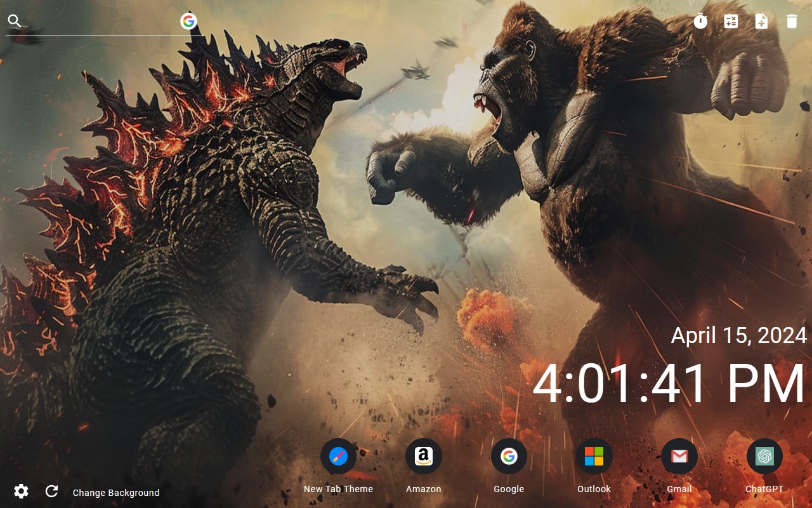This screenshot has height=508, width=812.
Task: Click the date April 15, 2024
Action: 739,335
